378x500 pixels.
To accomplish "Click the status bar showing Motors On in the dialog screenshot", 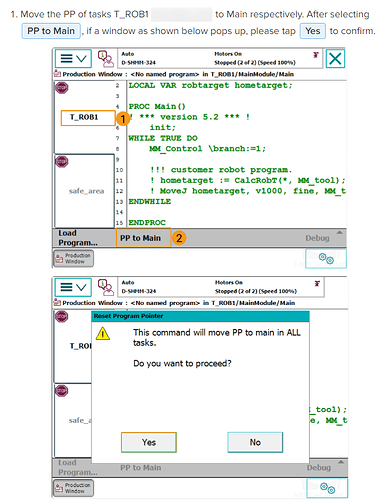I will coord(221,287).
